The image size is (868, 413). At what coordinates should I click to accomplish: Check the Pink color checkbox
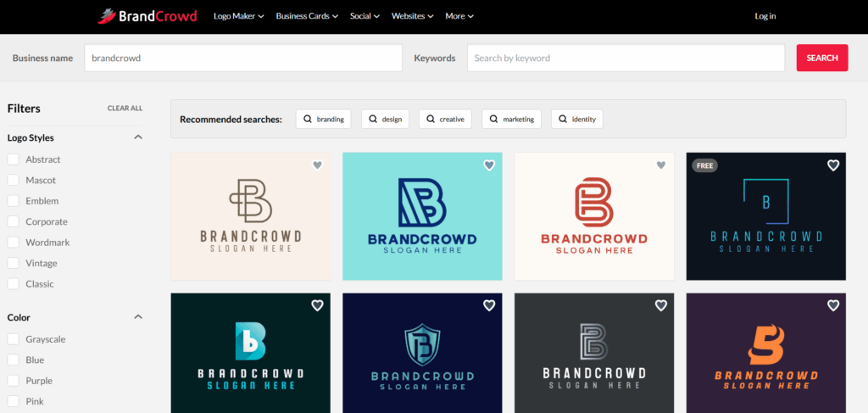click(x=14, y=401)
